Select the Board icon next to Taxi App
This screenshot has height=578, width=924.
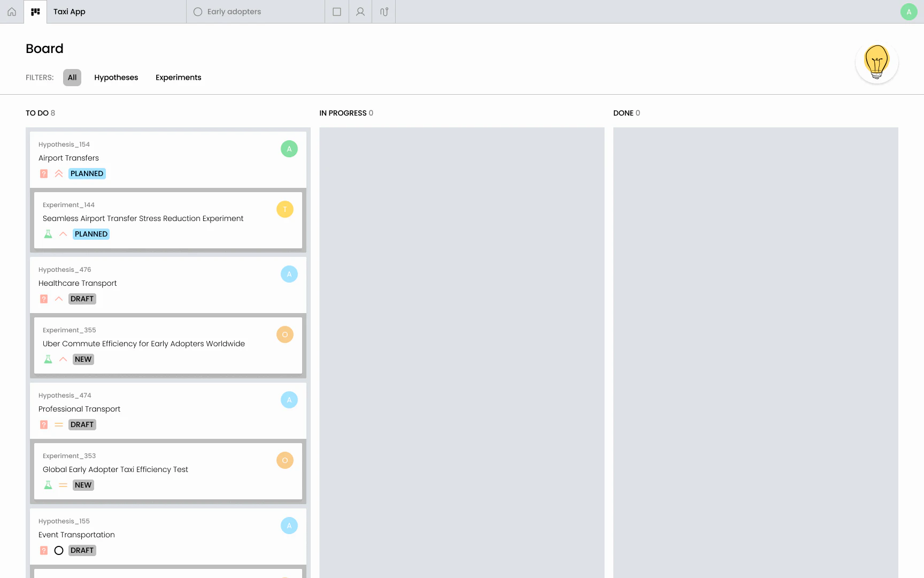[35, 11]
